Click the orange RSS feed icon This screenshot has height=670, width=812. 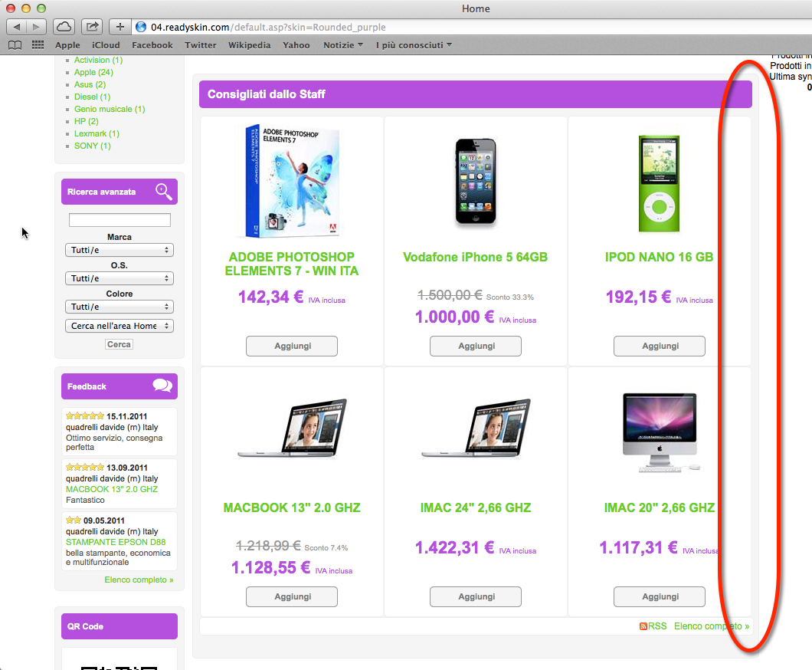click(x=643, y=626)
